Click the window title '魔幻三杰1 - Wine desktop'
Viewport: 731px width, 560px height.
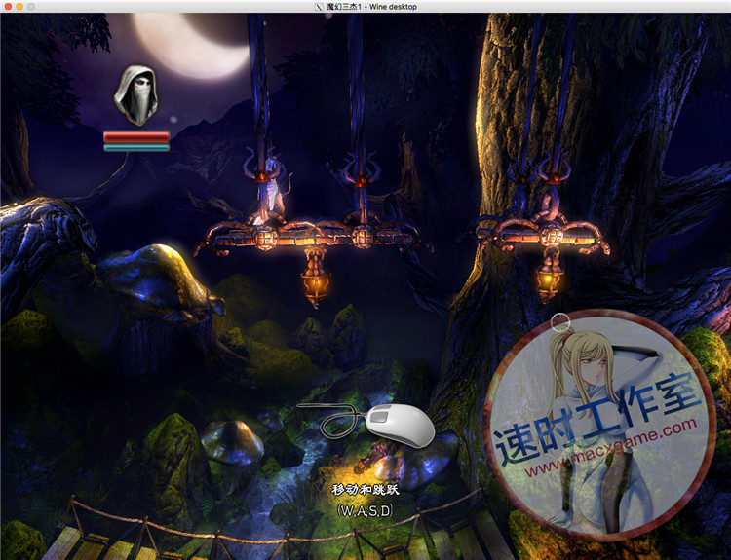(371, 7)
